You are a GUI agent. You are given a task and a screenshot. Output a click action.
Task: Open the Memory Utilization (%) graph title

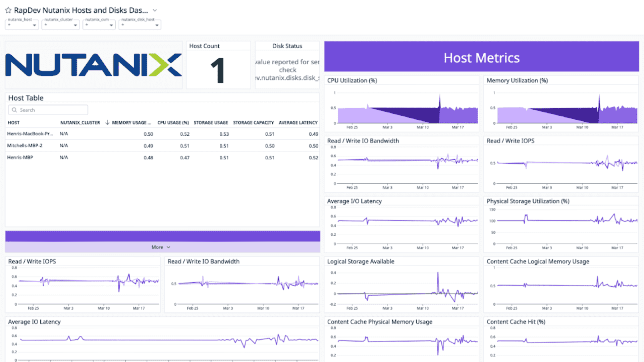click(517, 80)
